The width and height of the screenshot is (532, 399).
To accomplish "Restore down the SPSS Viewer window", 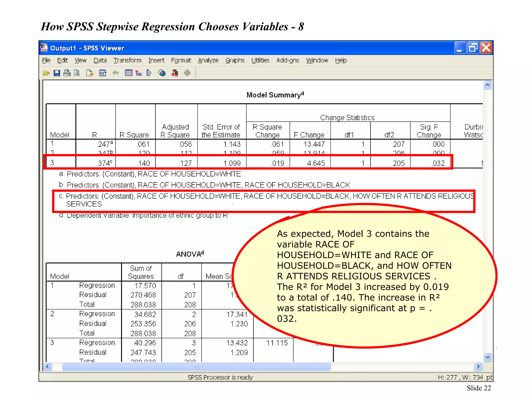I will tap(473, 48).
